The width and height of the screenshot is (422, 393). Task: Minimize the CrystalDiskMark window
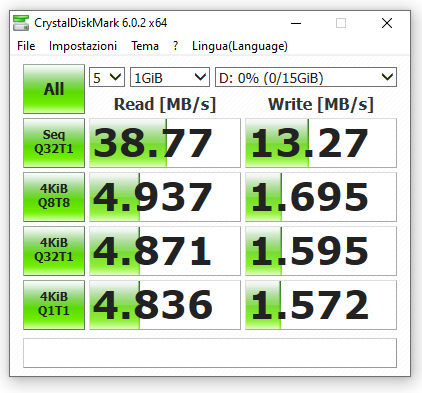point(296,23)
